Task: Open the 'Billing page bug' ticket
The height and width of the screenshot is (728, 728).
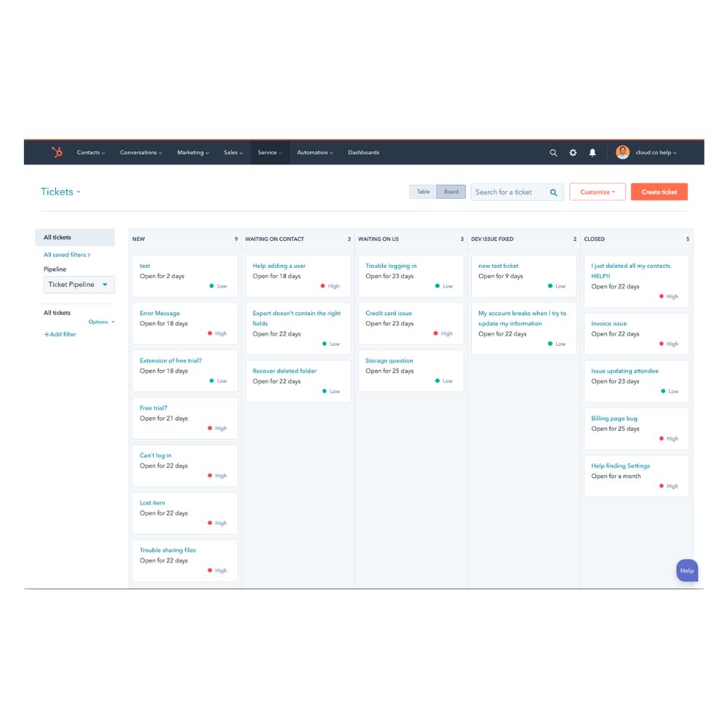Action: coord(614,419)
